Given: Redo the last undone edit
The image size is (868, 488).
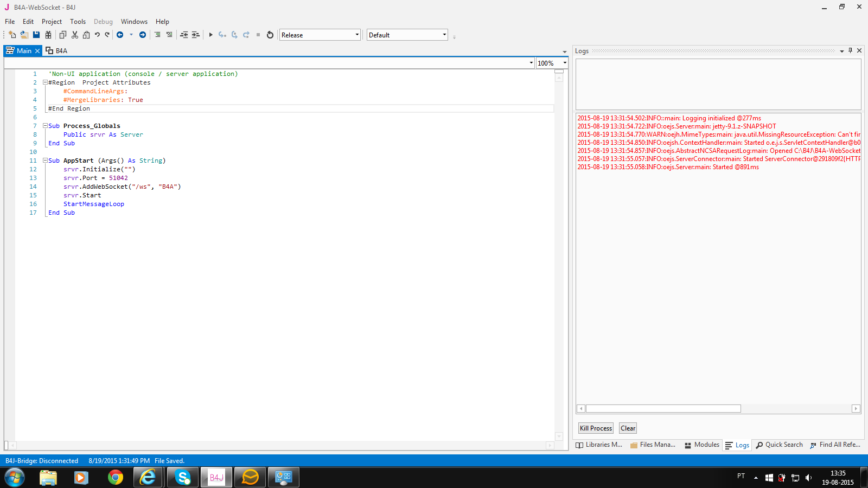Looking at the screenshot, I should click(107, 35).
